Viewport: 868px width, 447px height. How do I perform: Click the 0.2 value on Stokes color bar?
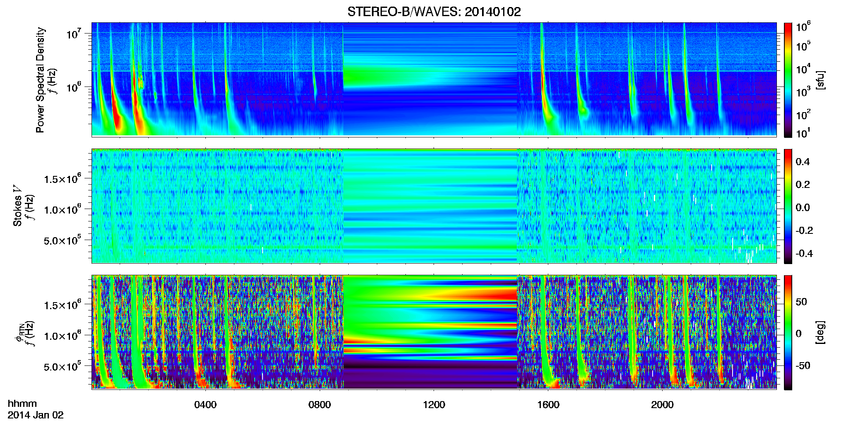[x=803, y=185]
